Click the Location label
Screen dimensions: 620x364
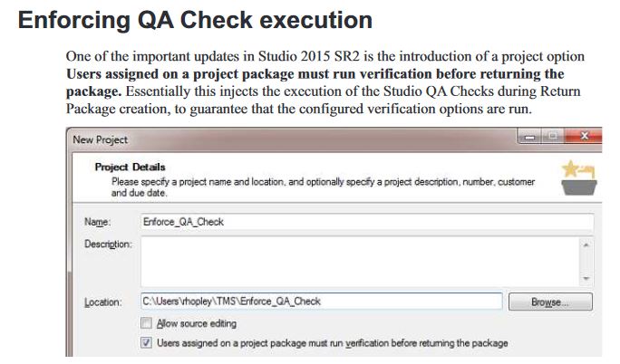[103, 302]
